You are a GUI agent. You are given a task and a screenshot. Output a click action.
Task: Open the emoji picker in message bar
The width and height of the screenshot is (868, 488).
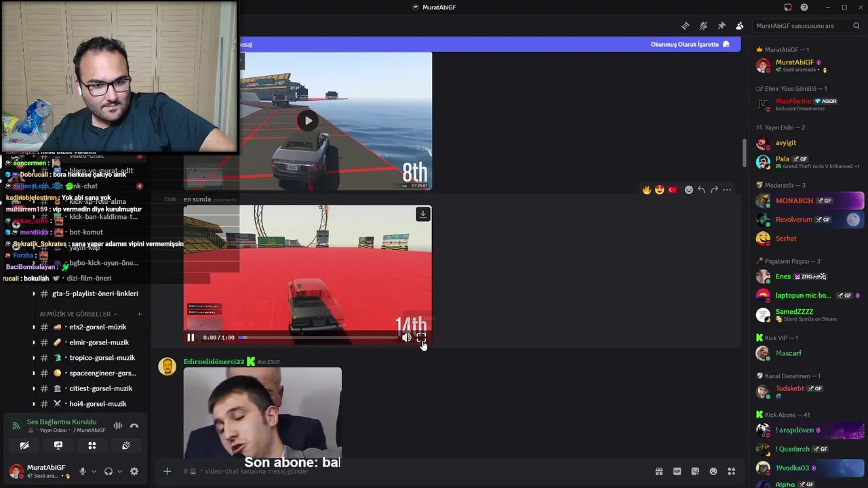713,471
